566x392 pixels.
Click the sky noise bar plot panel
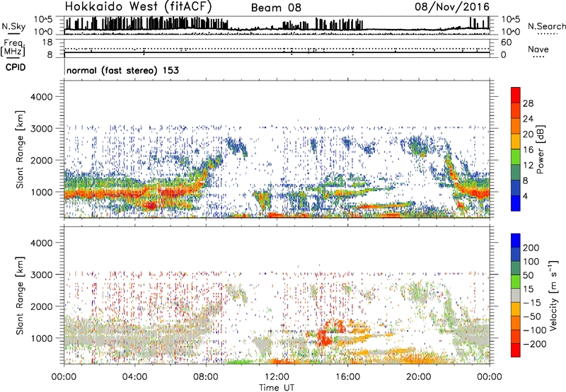pyautogui.click(x=277, y=25)
